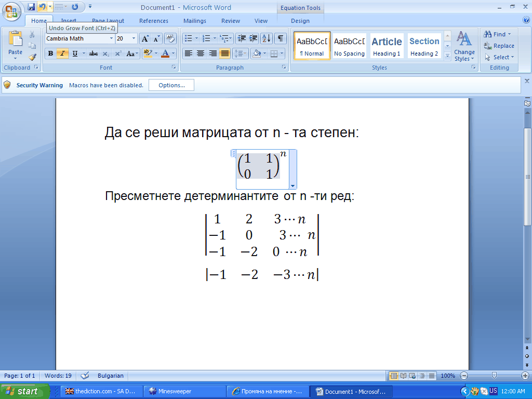Click the Grow Font button
The width and height of the screenshot is (532, 399).
click(x=145, y=38)
